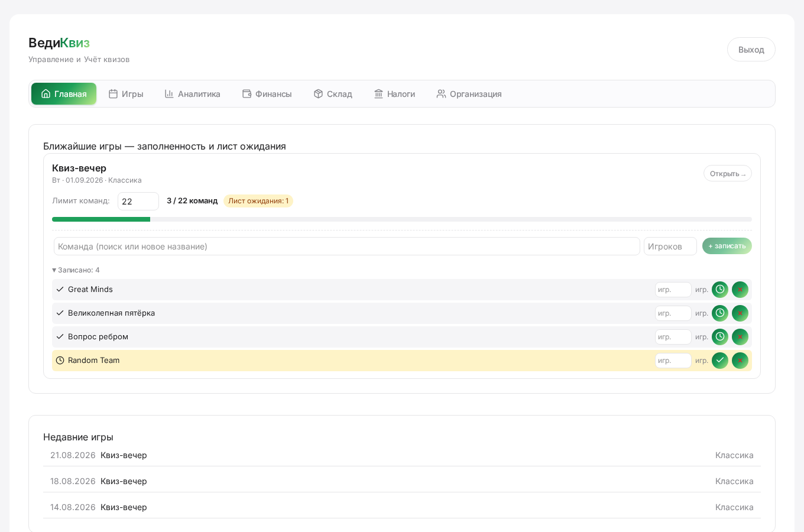Open the 18.08.2026 Квиз-вечер recent game
This screenshot has width=804, height=532.
tap(402, 481)
